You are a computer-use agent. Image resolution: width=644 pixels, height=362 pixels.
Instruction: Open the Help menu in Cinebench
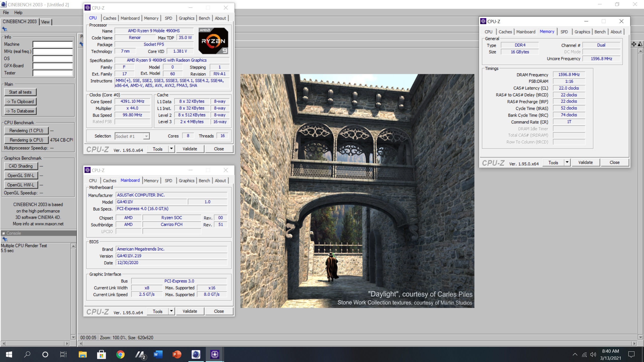18,13
